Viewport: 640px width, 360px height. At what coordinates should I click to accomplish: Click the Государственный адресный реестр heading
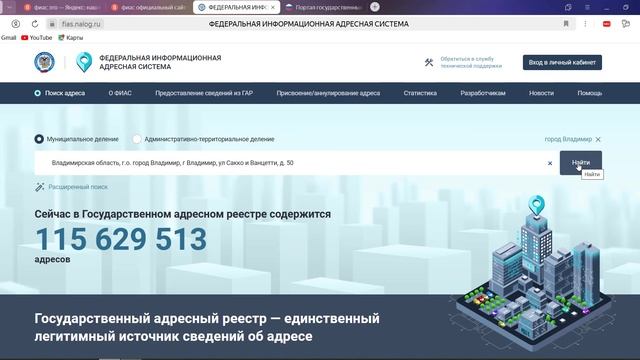point(207,327)
